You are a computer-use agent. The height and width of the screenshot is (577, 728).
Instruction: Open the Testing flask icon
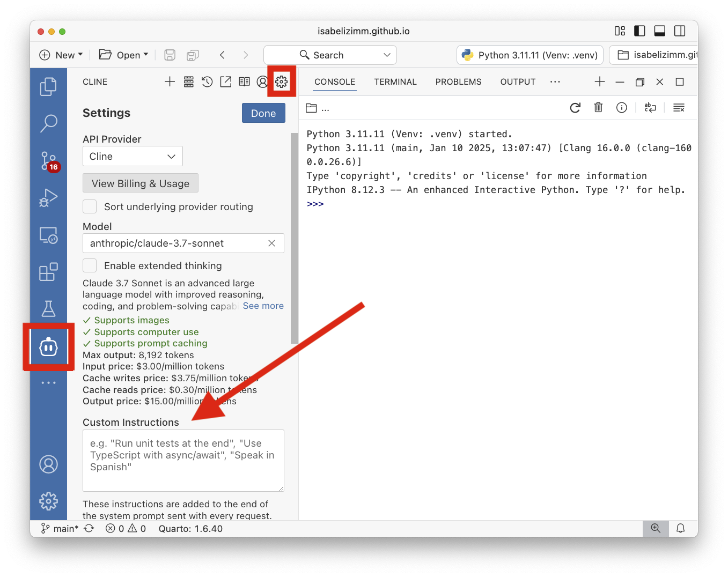coord(48,309)
